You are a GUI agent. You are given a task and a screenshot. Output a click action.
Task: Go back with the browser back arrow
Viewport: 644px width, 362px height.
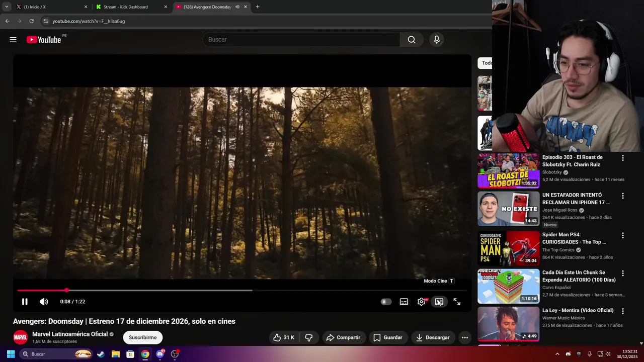point(7,21)
